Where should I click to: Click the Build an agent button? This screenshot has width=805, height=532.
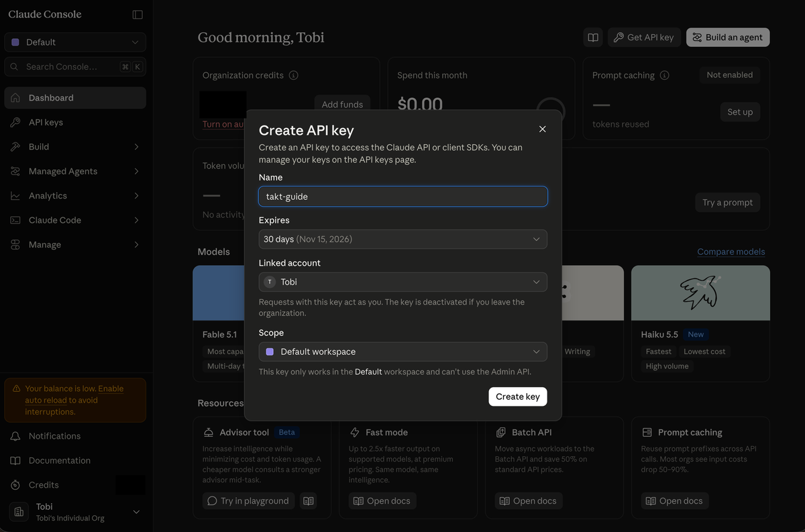tap(728, 38)
